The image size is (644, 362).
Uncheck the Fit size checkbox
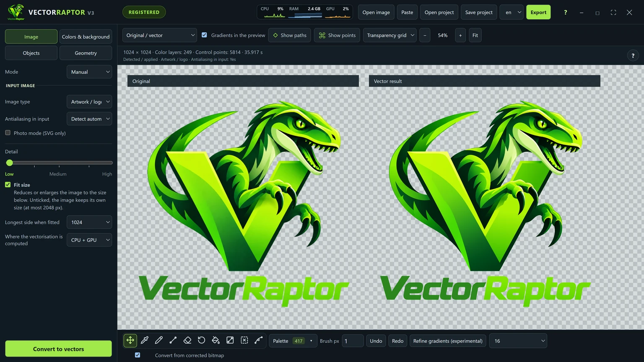(8, 185)
